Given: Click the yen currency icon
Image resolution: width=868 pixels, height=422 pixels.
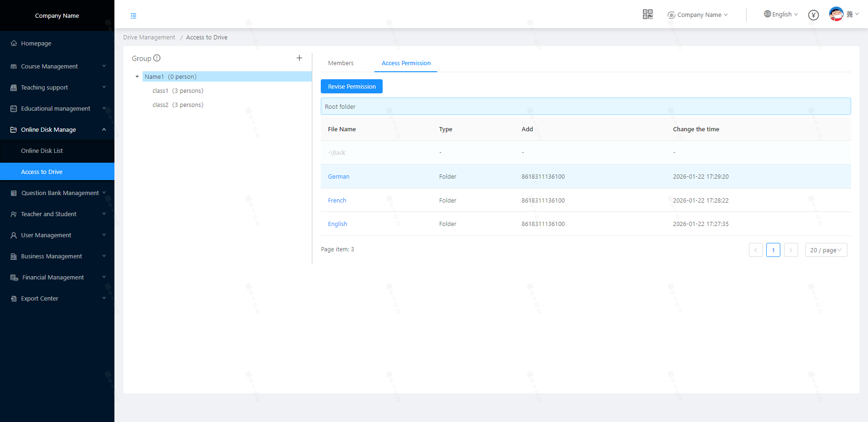Looking at the screenshot, I should [x=814, y=15].
